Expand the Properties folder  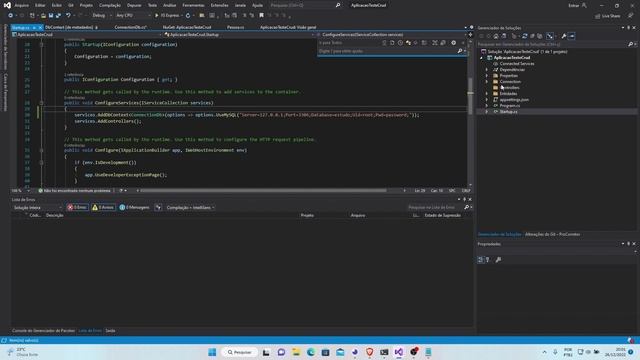click(487, 76)
